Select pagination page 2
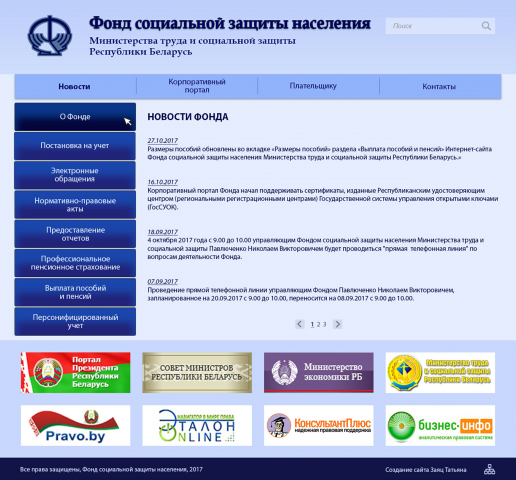Screen dimensions: 516x480 click(318, 324)
